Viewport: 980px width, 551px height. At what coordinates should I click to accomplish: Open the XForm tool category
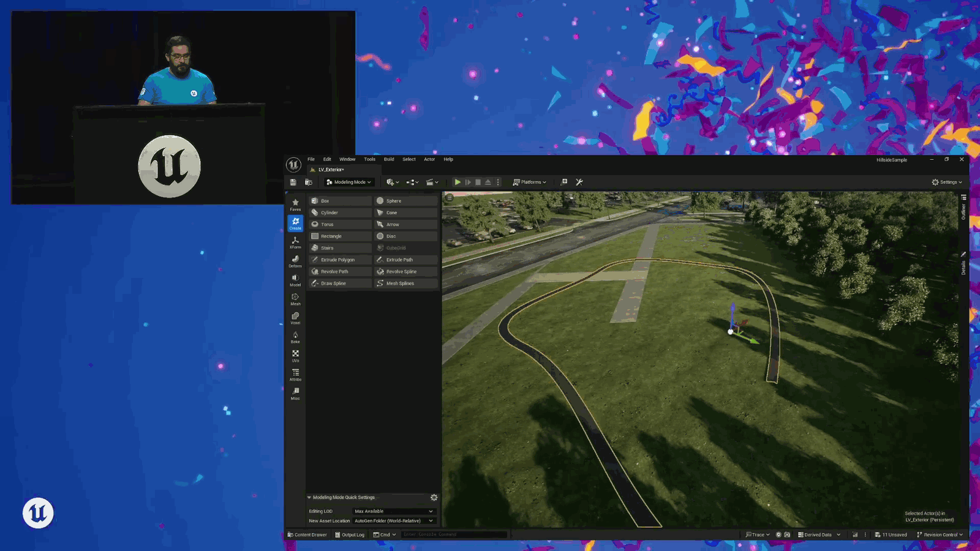[295, 242]
